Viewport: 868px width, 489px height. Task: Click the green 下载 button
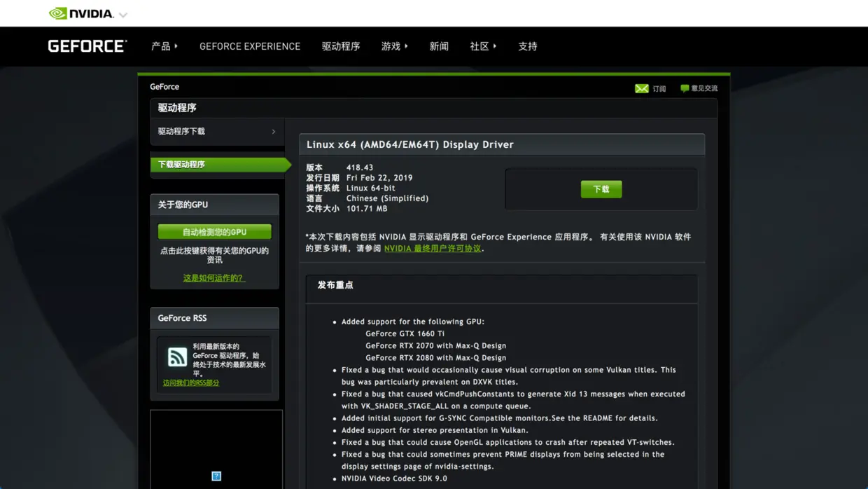[601, 189]
